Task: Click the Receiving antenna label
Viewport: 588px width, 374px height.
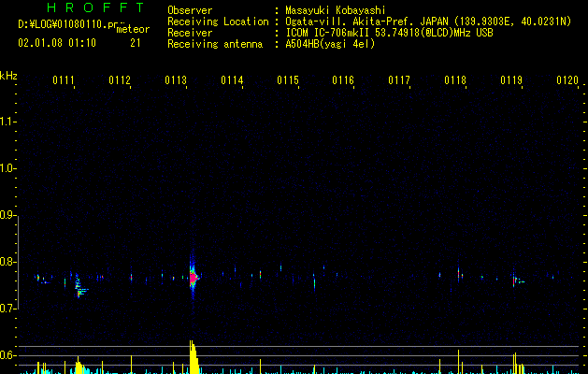Action: coord(215,44)
